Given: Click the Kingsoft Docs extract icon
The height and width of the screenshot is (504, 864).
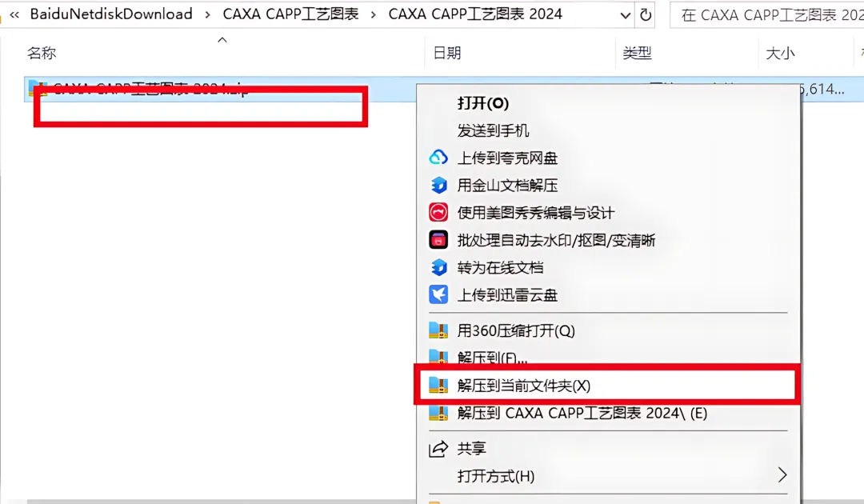Looking at the screenshot, I should tap(438, 185).
